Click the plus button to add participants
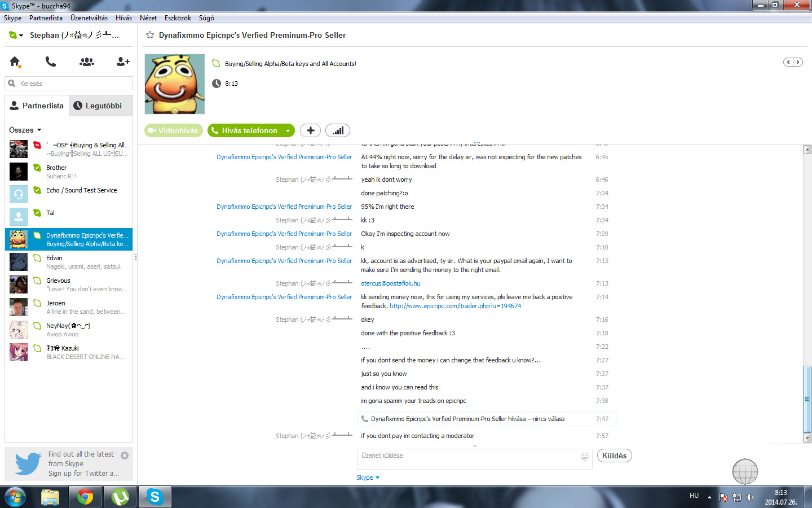Image resolution: width=812 pixels, height=508 pixels. (x=310, y=130)
